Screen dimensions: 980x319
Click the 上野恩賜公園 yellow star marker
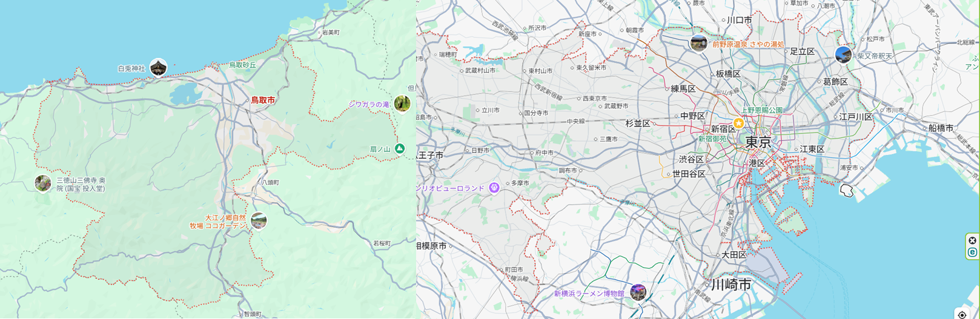pyautogui.click(x=738, y=123)
